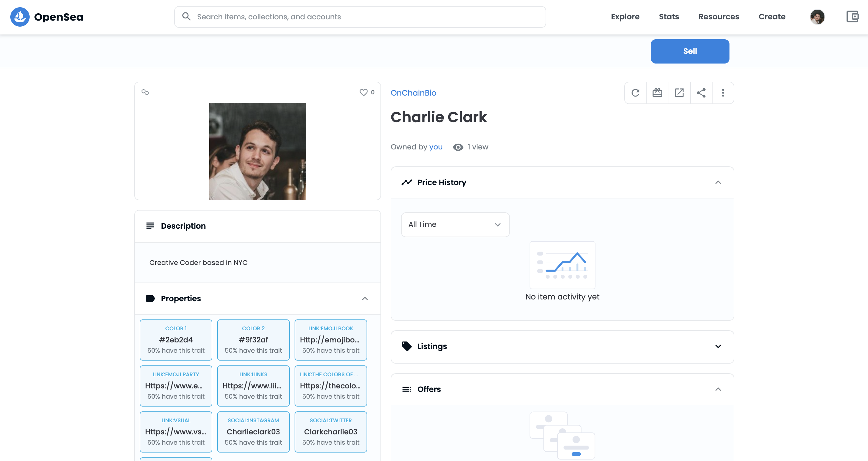This screenshot has width=868, height=461.
Task: Open the Share menu icon
Action: click(701, 93)
